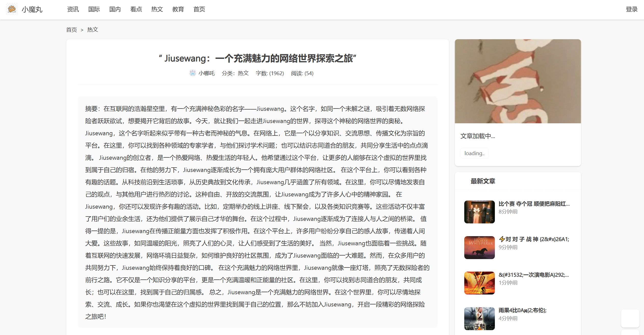
Task: Click the 最新文章 section heading
Action: coord(483,181)
